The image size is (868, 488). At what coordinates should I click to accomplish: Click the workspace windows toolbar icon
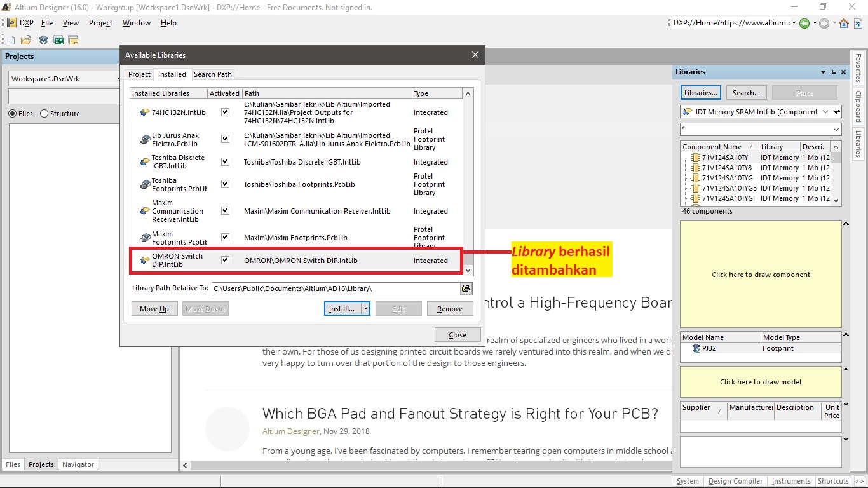[x=73, y=40]
